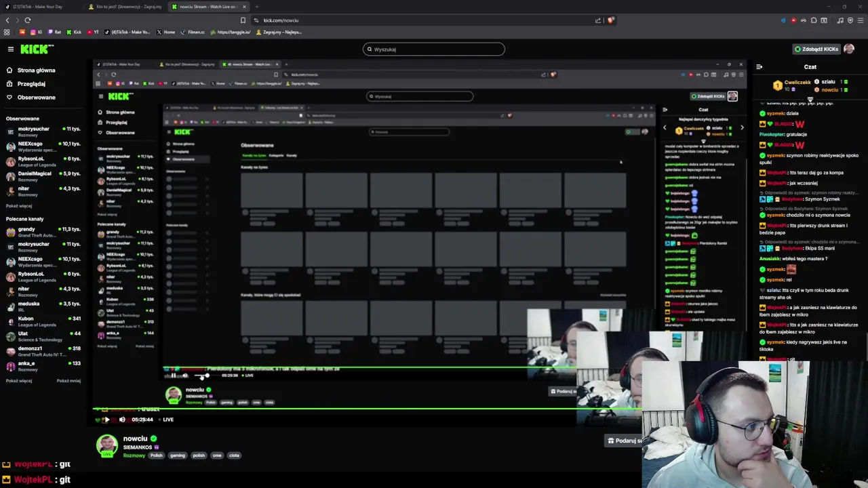Click the KICK logo in the header
This screenshot has width=868, height=488.
point(36,49)
